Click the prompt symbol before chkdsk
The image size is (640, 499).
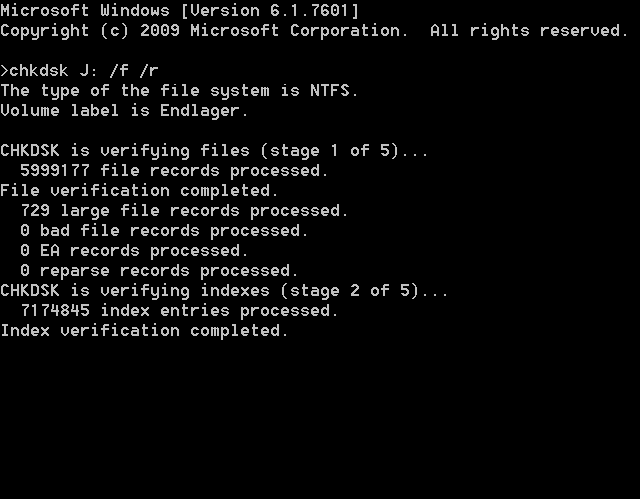click(4, 71)
